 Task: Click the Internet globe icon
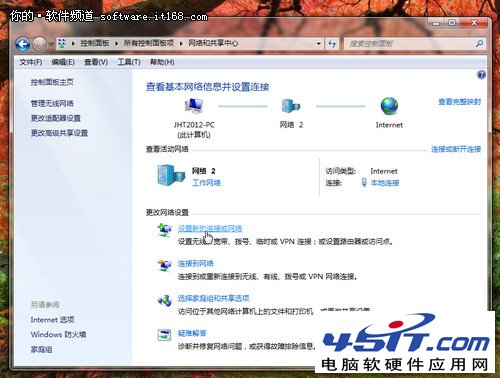point(389,106)
